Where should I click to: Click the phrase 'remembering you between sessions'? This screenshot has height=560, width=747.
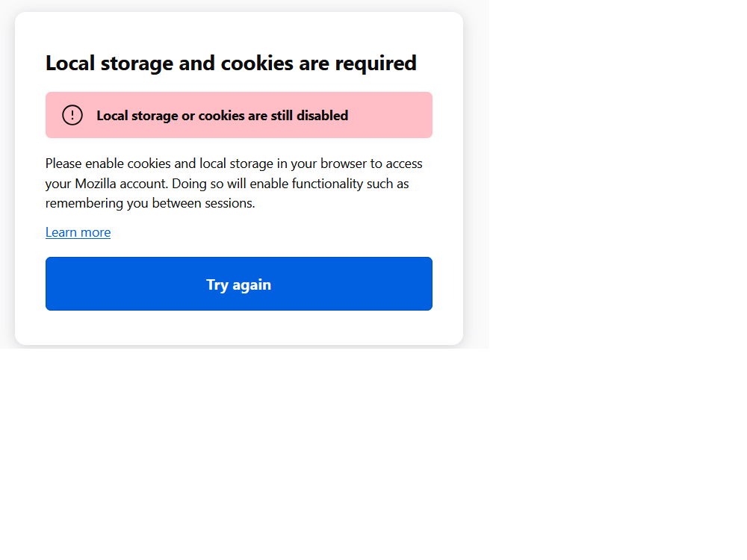[x=149, y=203]
